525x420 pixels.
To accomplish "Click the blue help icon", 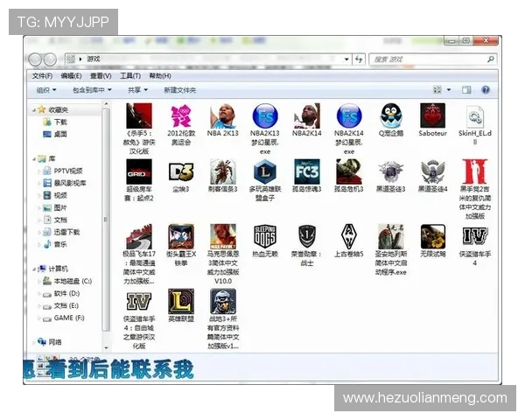I will coord(486,90).
